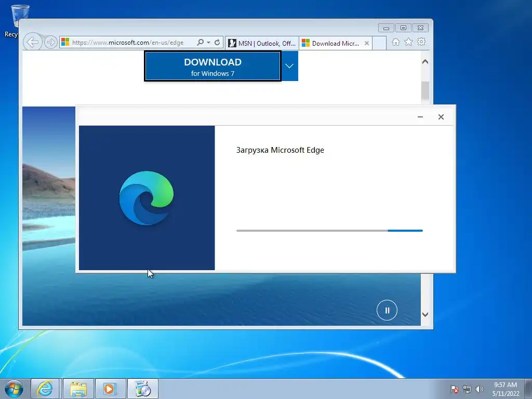Open the Windows Start menu orb

pos(14,389)
